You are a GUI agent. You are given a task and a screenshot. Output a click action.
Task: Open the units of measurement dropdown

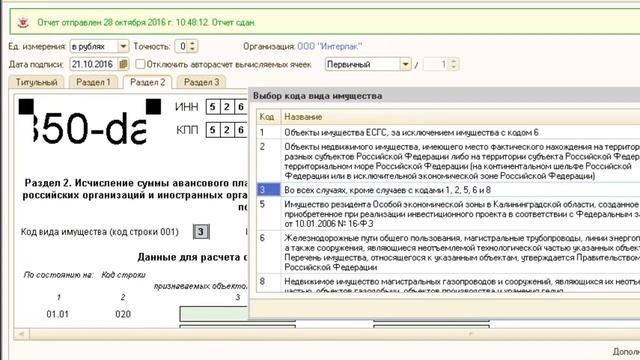pos(123,46)
